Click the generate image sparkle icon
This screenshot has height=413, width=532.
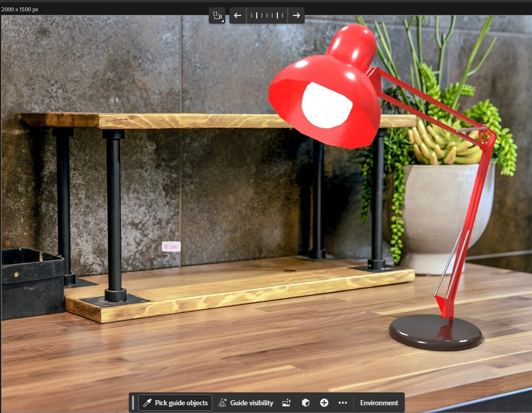(x=287, y=403)
